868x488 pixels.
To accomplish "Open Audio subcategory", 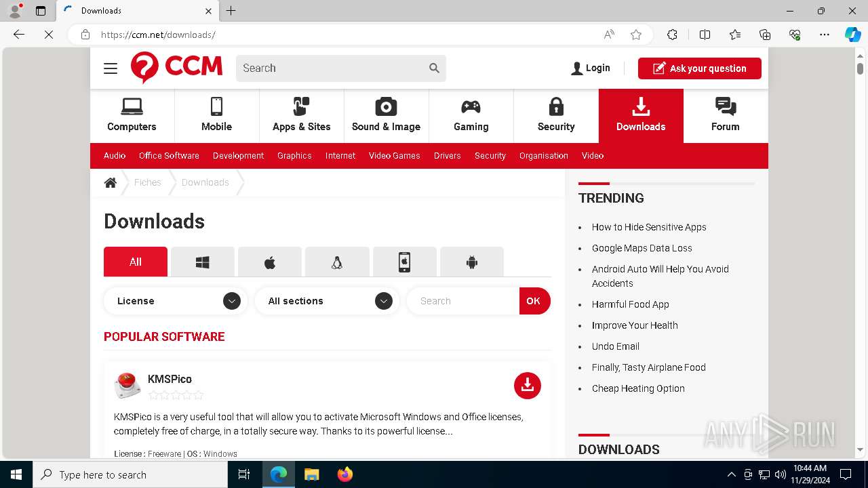I will click(x=115, y=156).
